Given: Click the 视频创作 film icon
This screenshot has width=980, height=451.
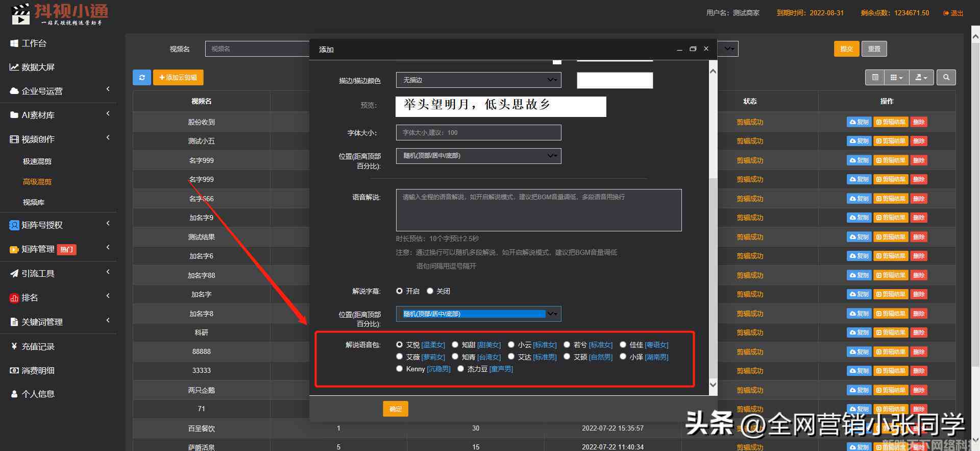Looking at the screenshot, I should (14, 139).
